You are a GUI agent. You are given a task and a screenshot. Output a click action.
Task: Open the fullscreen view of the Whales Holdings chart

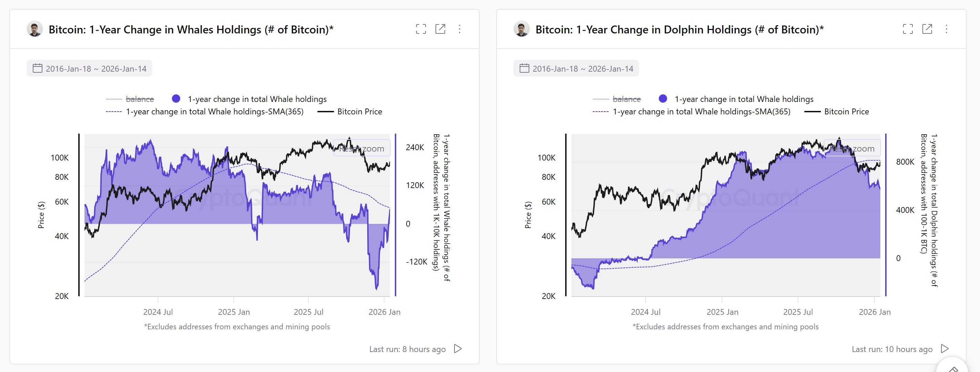tap(421, 29)
